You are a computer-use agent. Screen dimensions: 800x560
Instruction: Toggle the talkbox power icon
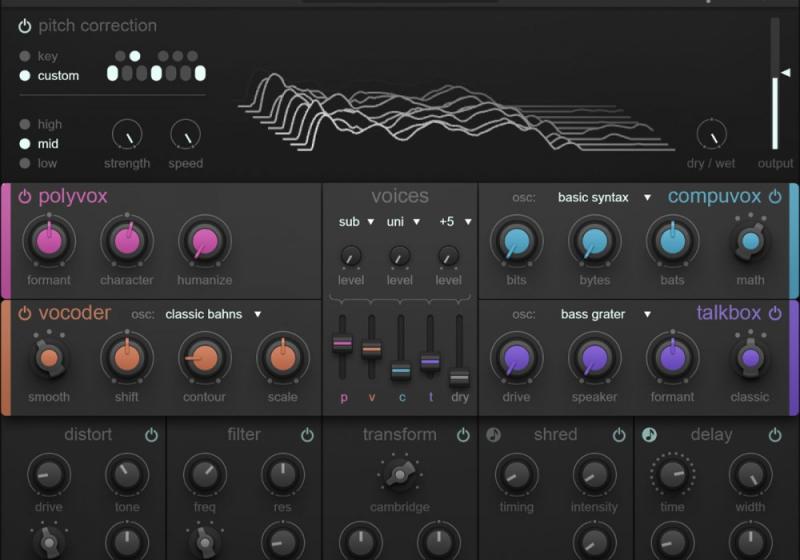[x=775, y=314]
